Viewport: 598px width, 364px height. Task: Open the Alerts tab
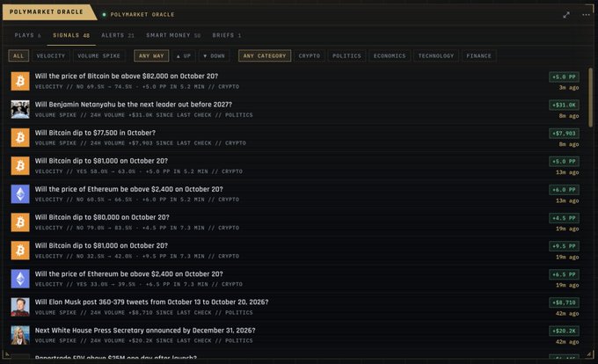pos(118,35)
